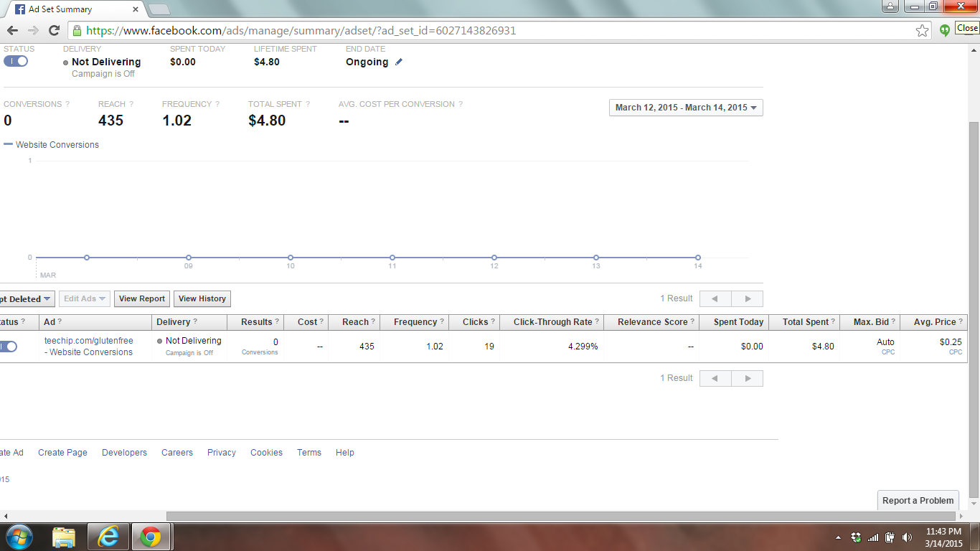Click the pencil icon beside Ongoing end date
The image size is (980, 551).
(399, 62)
